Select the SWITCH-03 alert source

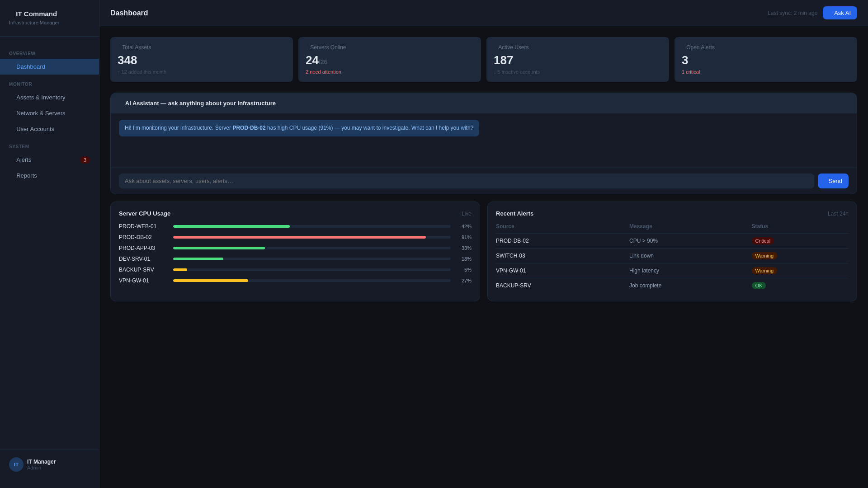[510, 256]
